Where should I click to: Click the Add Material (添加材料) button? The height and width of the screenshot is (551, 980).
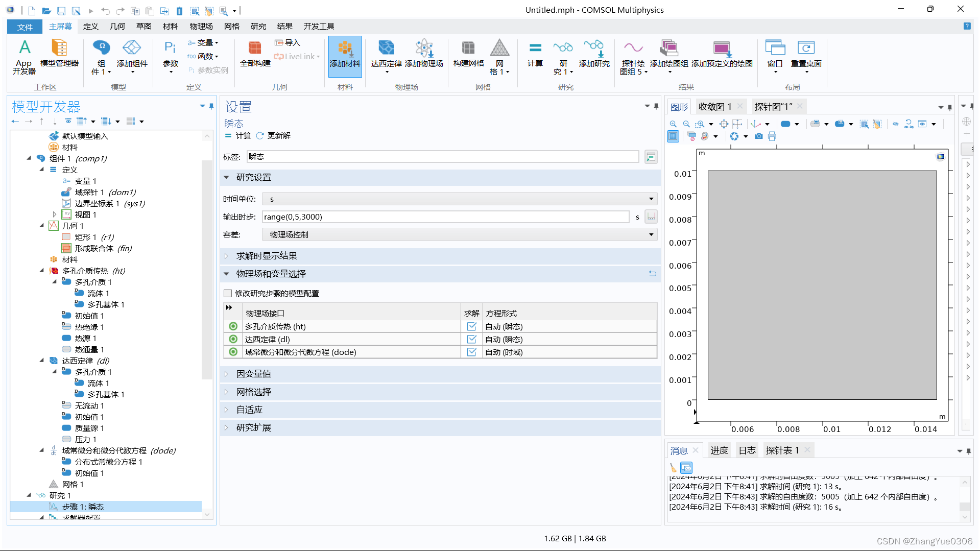(345, 56)
